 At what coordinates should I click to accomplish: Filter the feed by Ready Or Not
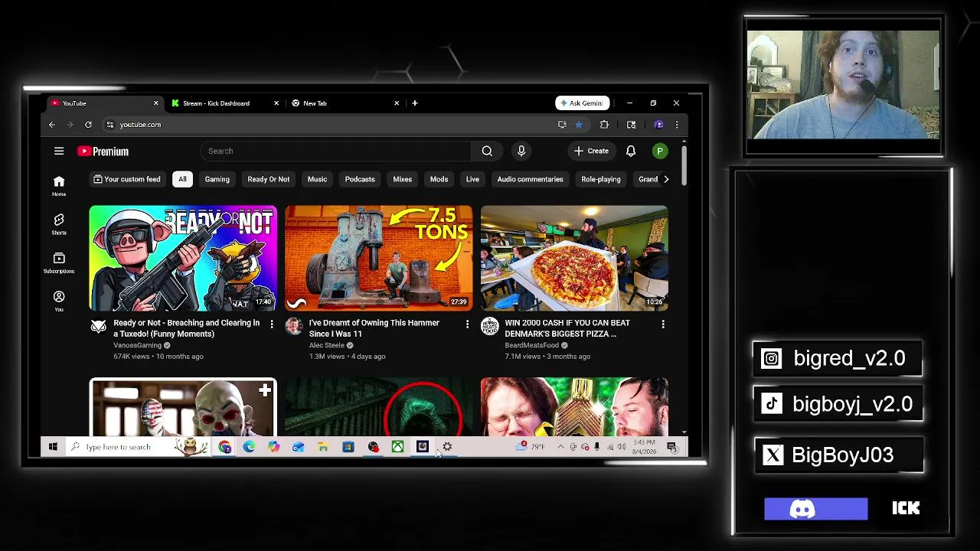tap(269, 179)
